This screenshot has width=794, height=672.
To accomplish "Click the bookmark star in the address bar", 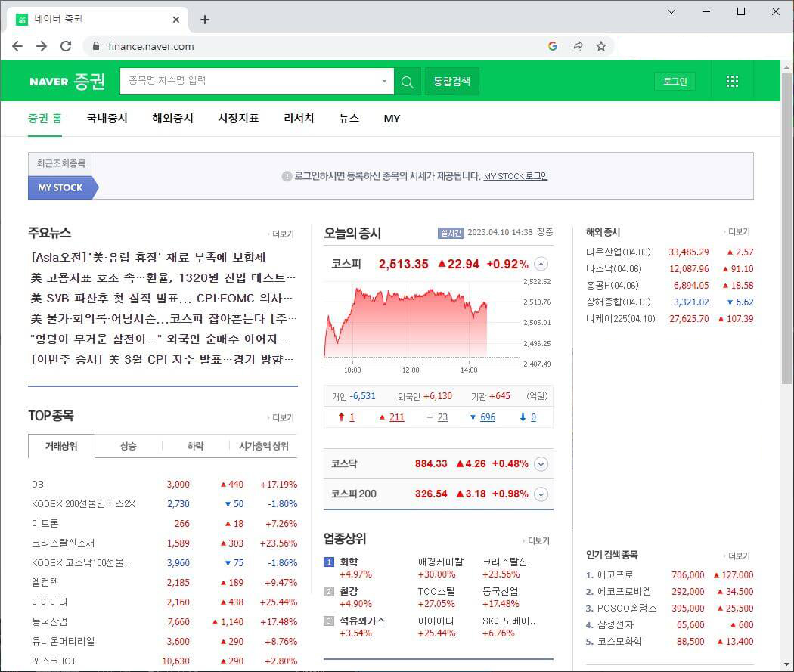I will (x=601, y=45).
